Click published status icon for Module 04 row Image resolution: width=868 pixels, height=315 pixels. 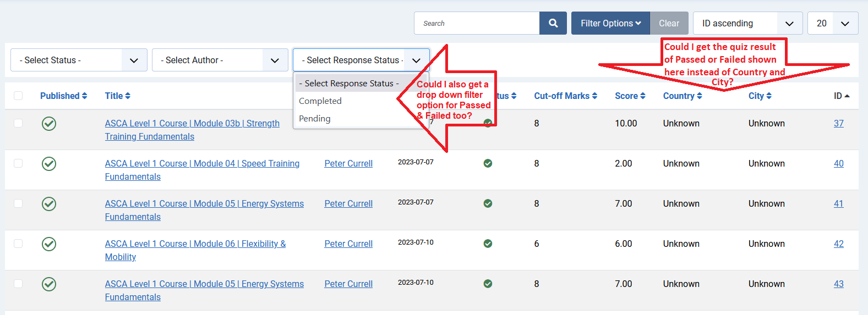pyautogui.click(x=49, y=164)
